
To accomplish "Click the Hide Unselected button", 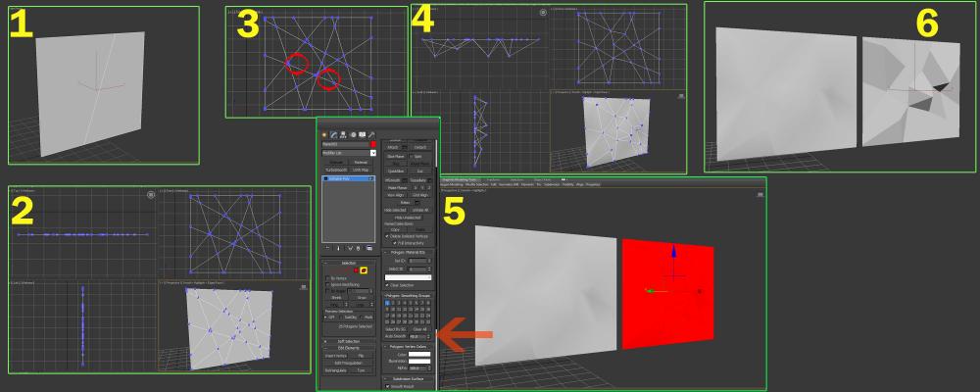I will [408, 218].
